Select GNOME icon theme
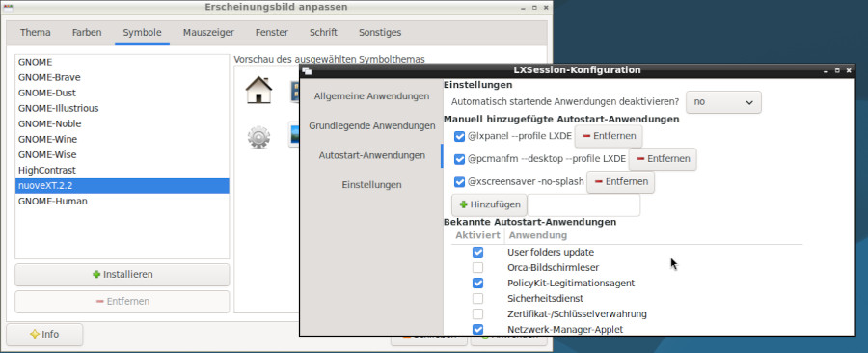 click(122, 62)
